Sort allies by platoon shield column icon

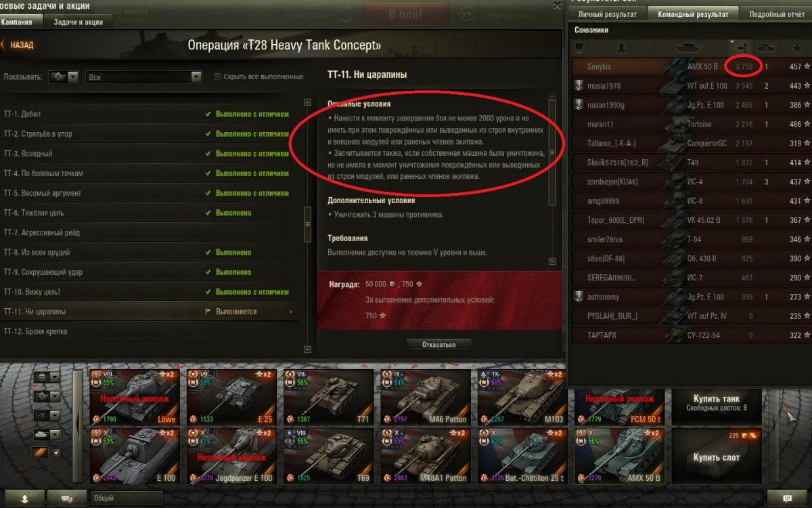click(579, 47)
